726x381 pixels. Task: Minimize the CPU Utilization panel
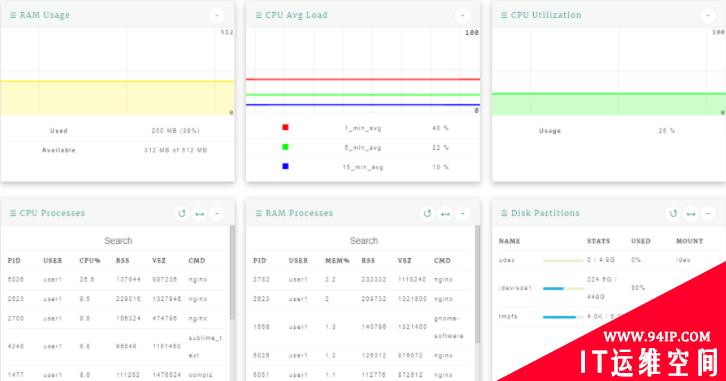pos(708,15)
